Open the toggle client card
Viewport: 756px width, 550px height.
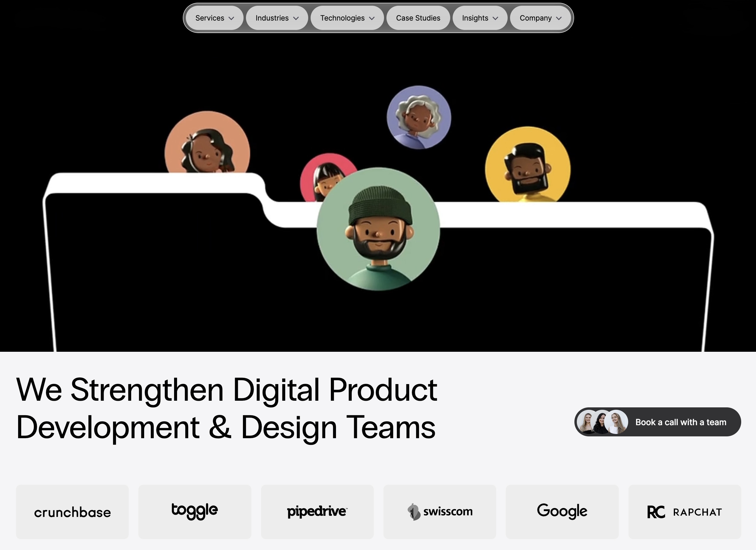(195, 512)
